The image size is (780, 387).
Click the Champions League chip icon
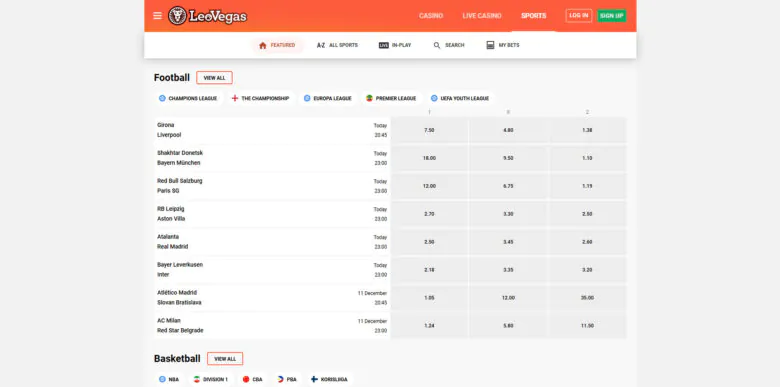click(x=162, y=98)
